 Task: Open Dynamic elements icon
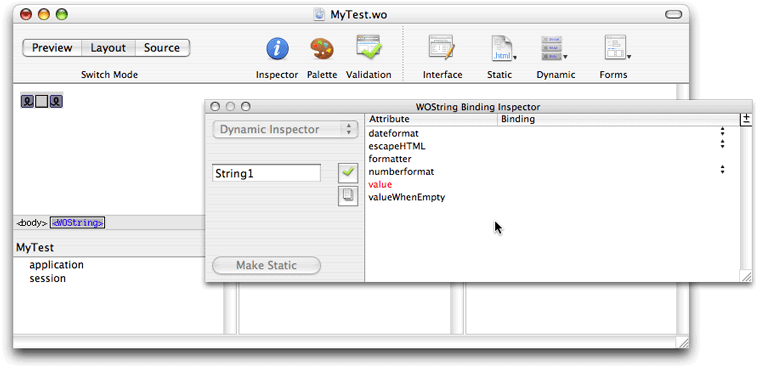554,48
